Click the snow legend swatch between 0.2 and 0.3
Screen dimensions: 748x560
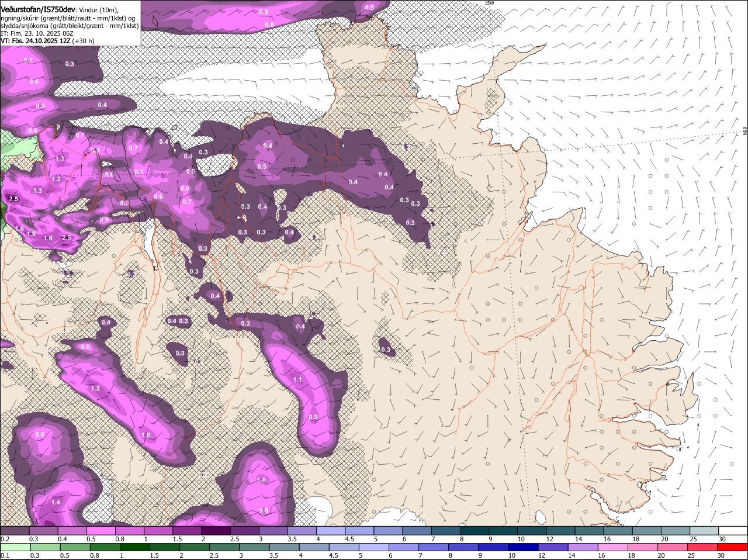(15, 530)
